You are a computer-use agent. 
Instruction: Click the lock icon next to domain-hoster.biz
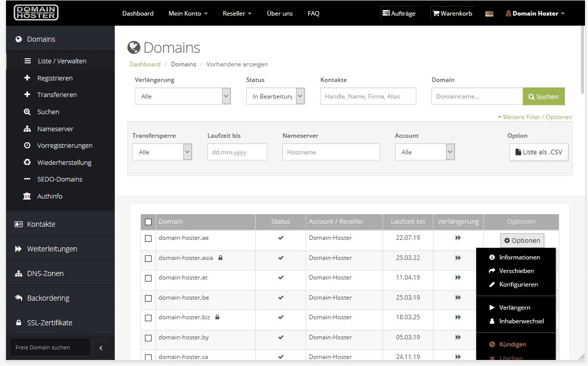pyautogui.click(x=217, y=317)
